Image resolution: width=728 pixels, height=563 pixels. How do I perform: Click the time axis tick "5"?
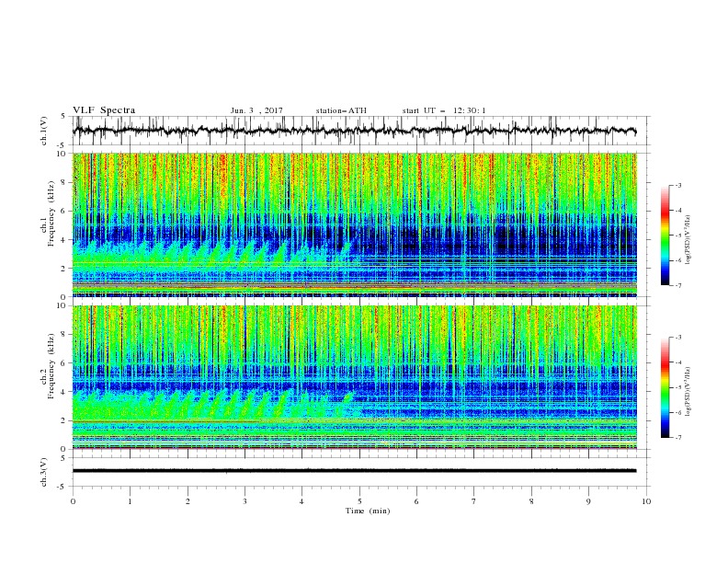[x=359, y=501]
